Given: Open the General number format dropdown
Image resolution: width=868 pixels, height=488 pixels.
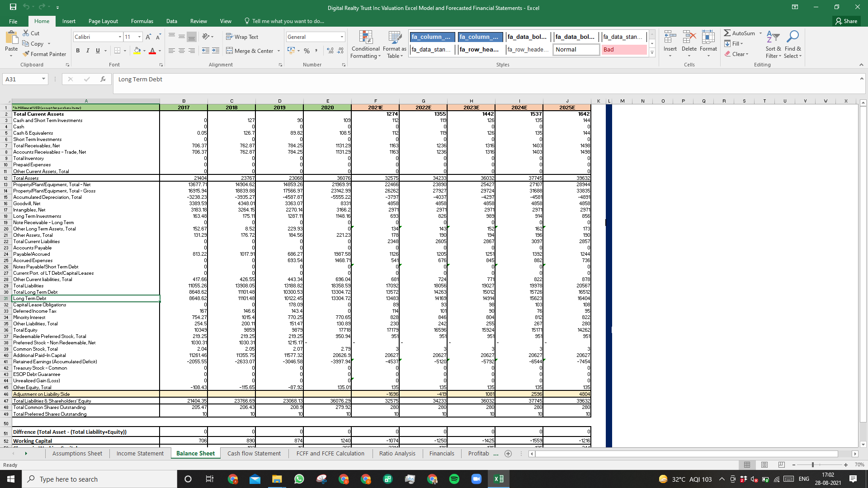Looking at the screenshot, I should (342, 37).
